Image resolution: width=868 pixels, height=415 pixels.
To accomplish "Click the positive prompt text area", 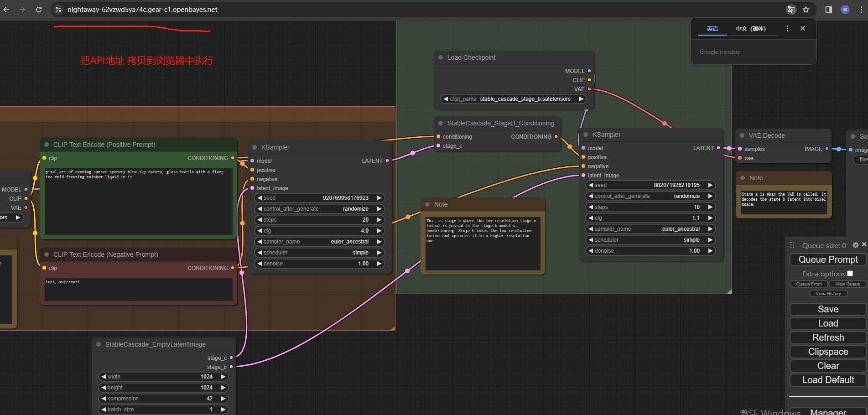I will coord(139,202).
